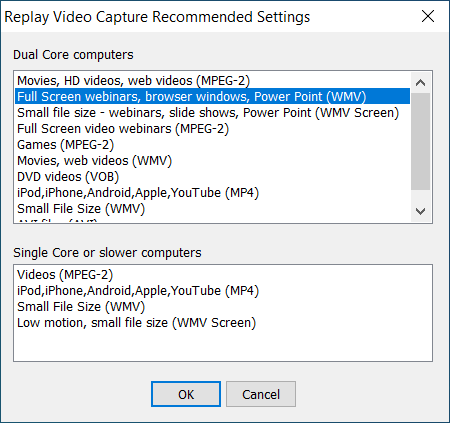The width and height of the screenshot is (450, 423).
Task: Choose DVD videos (VOB) preset
Action: (213, 177)
